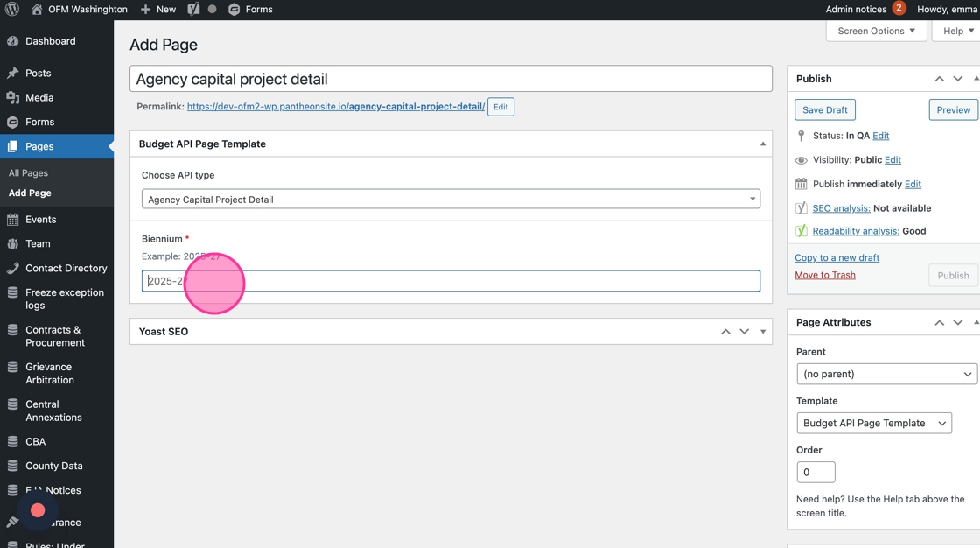This screenshot has width=980, height=548.
Task: Click the WordPress logo icon
Action: pyautogui.click(x=12, y=10)
